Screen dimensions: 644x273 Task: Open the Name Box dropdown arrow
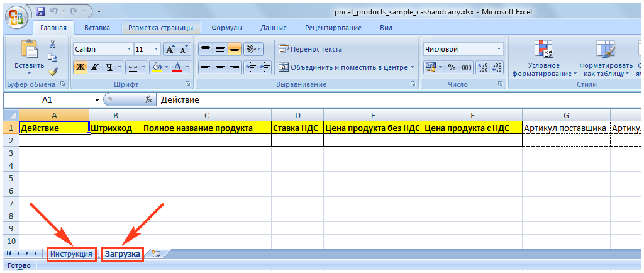point(97,99)
